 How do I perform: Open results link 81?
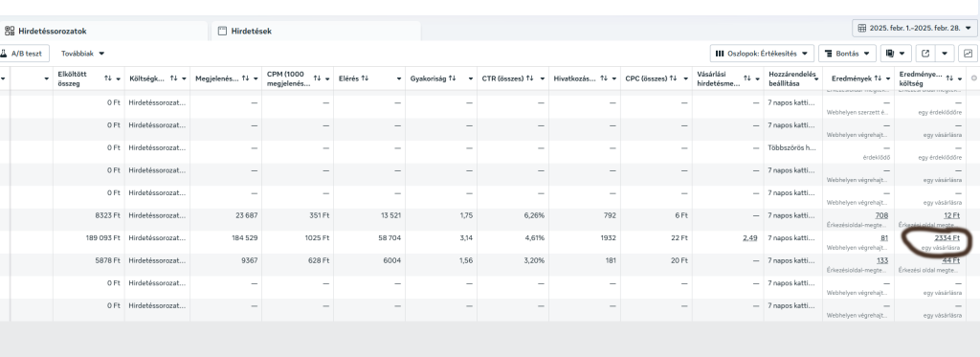click(884, 237)
